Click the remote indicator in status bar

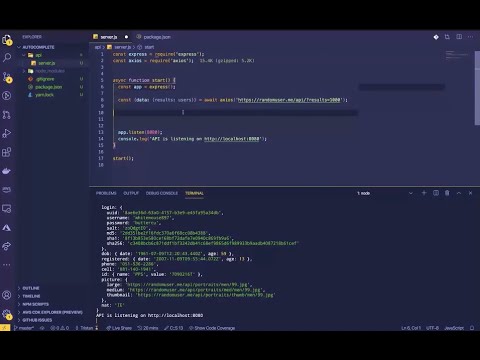[5, 328]
